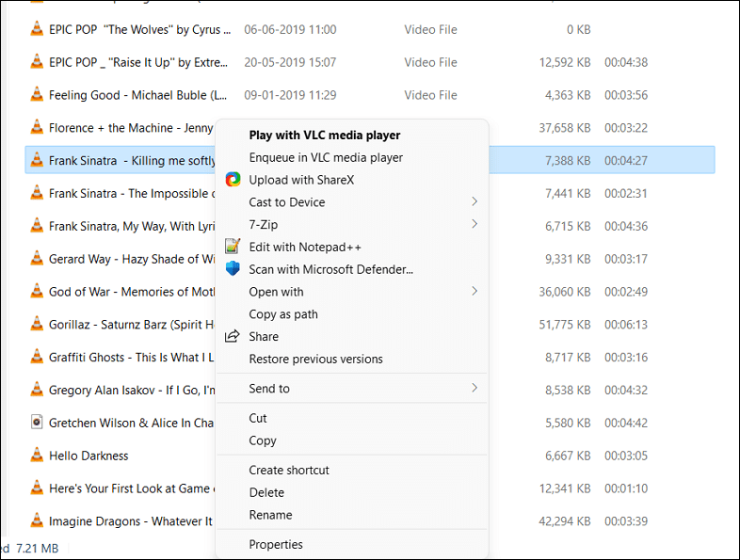Select file name Gretchen Wilson & Alice In Cha
The height and width of the screenshot is (560, 740).
coord(131,423)
